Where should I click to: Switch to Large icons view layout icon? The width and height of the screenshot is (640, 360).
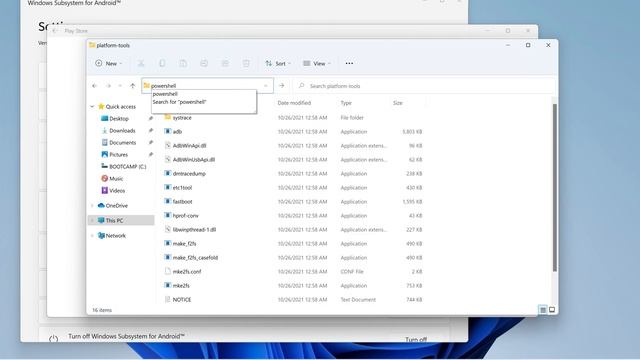(552, 310)
